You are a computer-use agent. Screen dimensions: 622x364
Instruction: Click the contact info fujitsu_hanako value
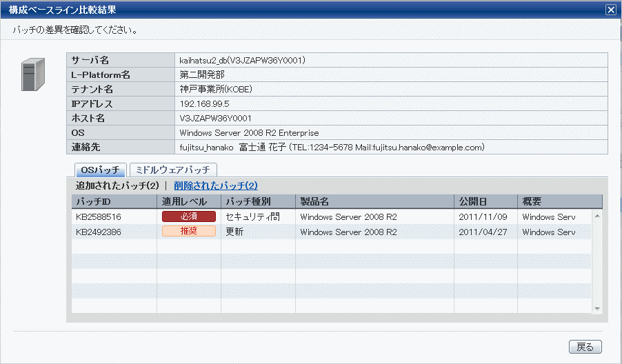[x=332, y=147]
